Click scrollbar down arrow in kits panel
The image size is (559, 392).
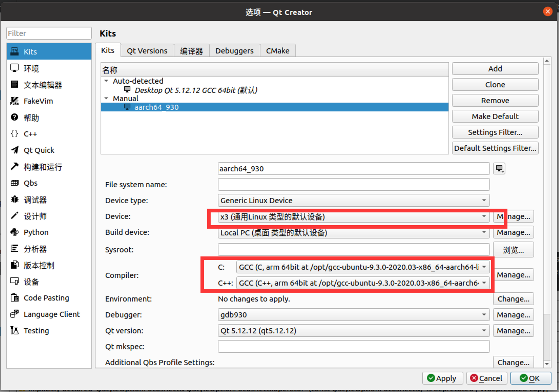click(x=547, y=364)
